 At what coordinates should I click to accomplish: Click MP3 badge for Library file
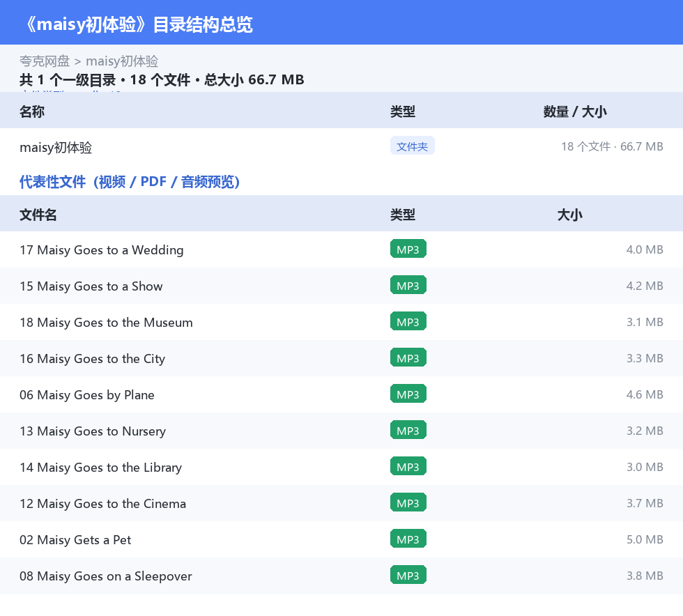tap(408, 465)
